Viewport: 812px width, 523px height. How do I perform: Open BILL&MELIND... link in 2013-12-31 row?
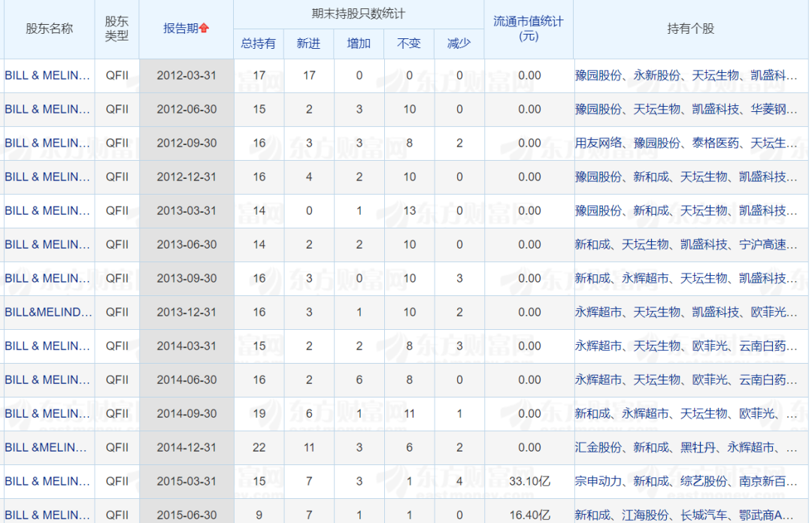[x=48, y=313]
